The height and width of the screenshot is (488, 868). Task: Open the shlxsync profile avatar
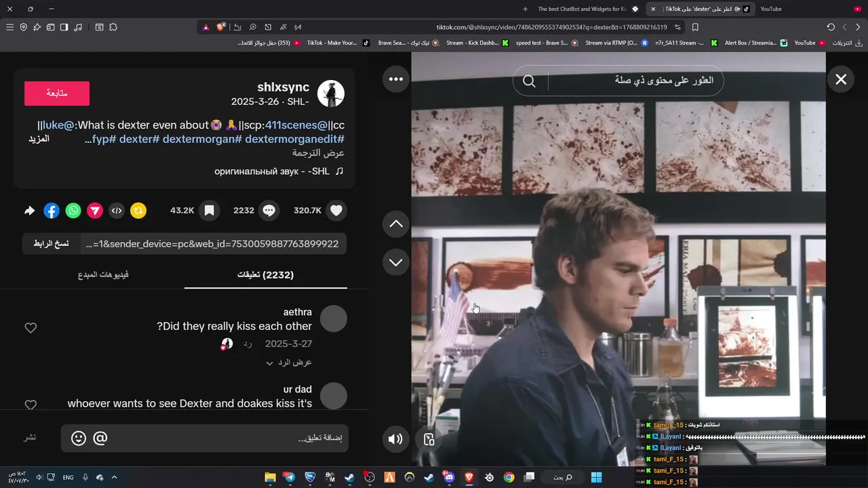tap(331, 94)
